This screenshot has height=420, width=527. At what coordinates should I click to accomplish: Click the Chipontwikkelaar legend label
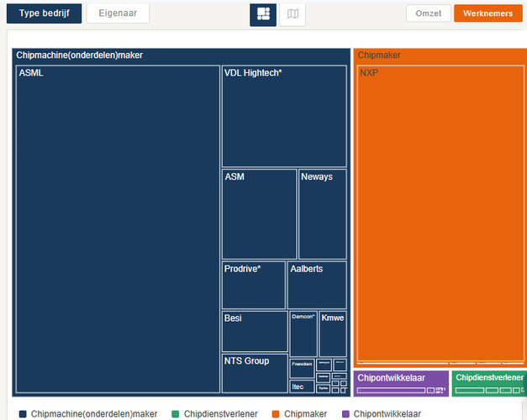click(387, 414)
